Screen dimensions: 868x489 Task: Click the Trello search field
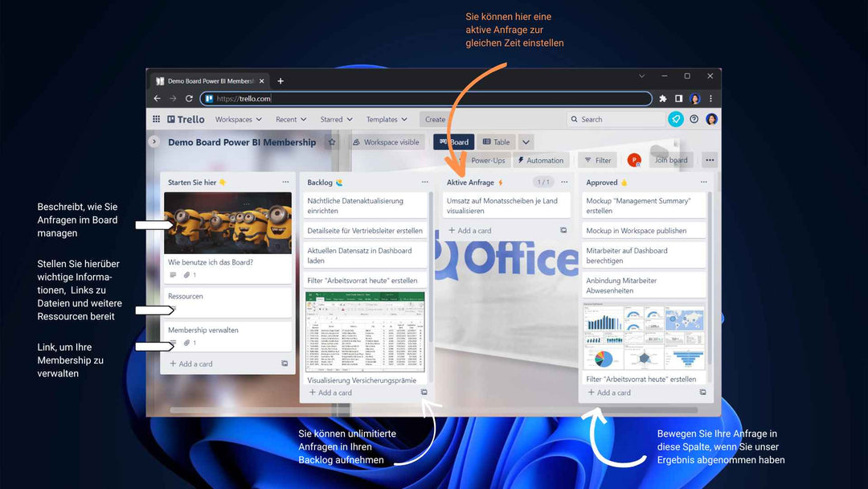tap(615, 119)
